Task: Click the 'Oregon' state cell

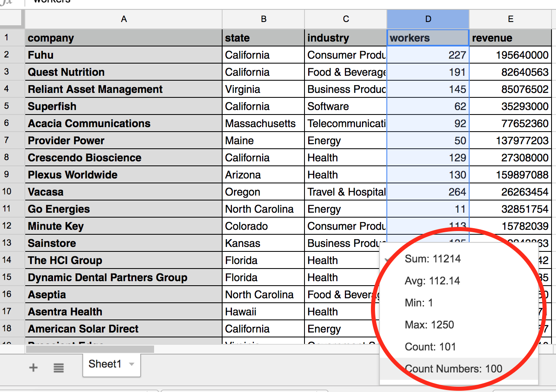Action: coord(264,192)
